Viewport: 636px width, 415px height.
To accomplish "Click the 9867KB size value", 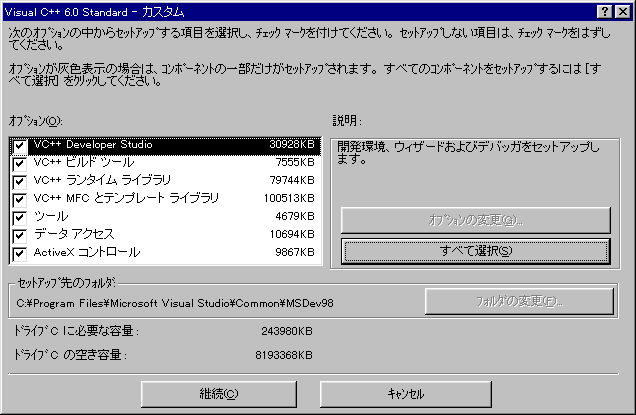I will 295,252.
